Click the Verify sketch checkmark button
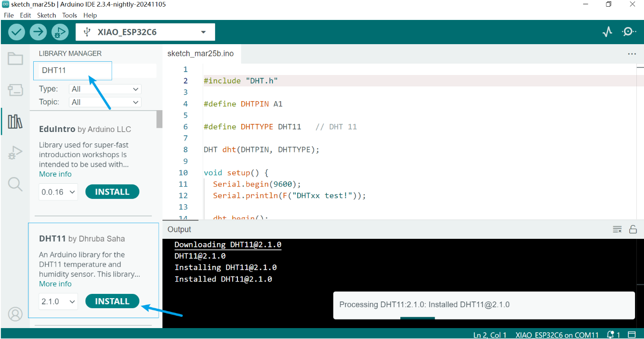The height and width of the screenshot is (339, 644). click(x=16, y=32)
